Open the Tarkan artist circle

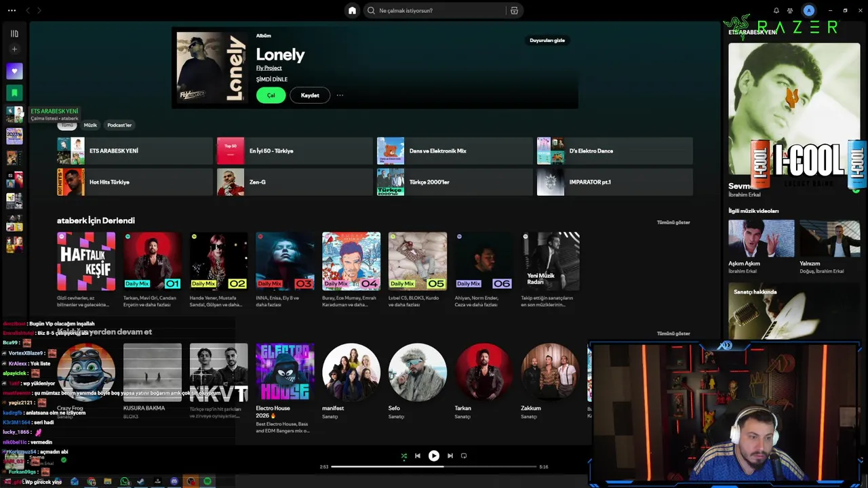484,372
